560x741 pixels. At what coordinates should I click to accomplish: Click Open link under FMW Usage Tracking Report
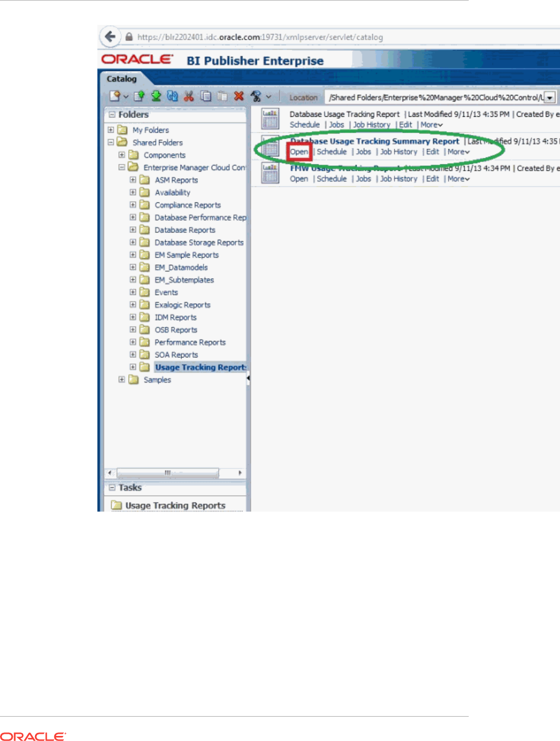(299, 179)
